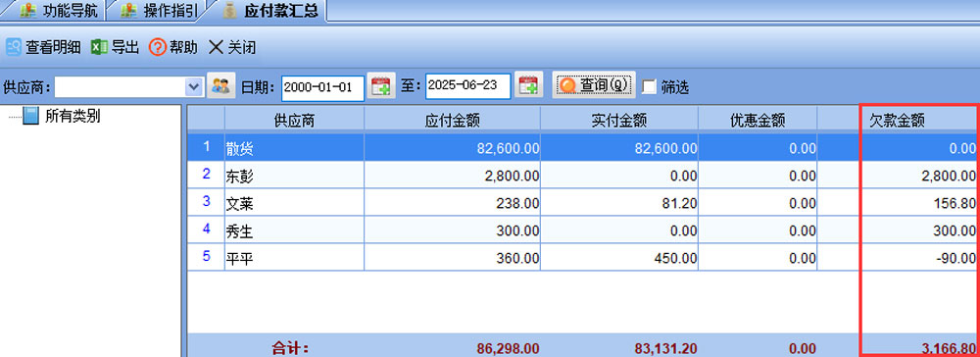Click the 应付金额 column header

(x=452, y=120)
